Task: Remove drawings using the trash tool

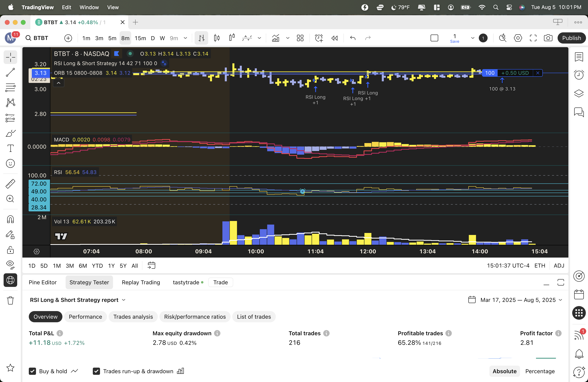Action: tap(10, 300)
